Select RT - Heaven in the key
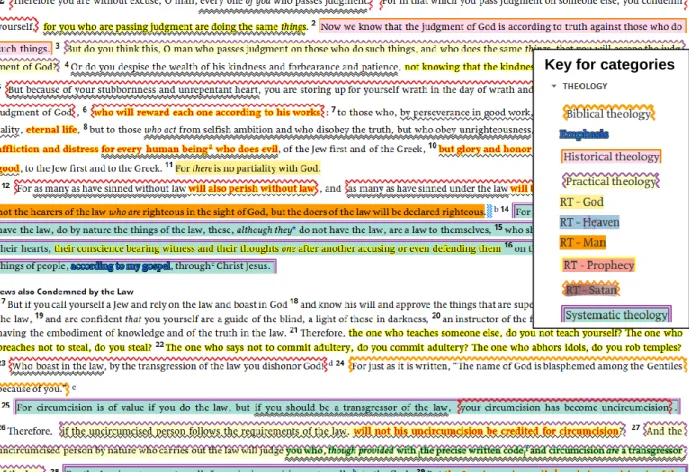 point(589,222)
